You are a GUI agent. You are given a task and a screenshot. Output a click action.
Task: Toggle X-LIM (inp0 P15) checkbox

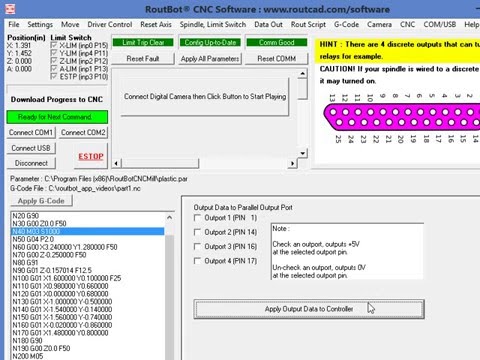(54, 45)
